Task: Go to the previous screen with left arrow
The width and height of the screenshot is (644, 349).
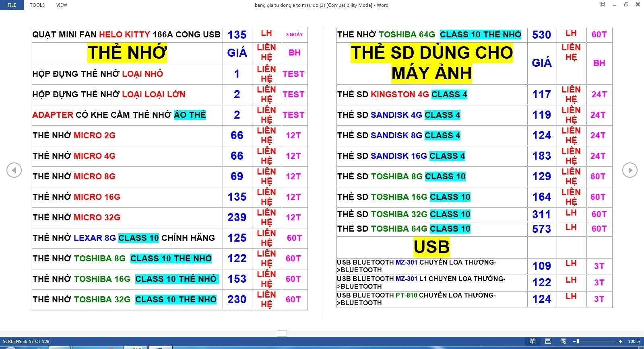Action: [14, 170]
